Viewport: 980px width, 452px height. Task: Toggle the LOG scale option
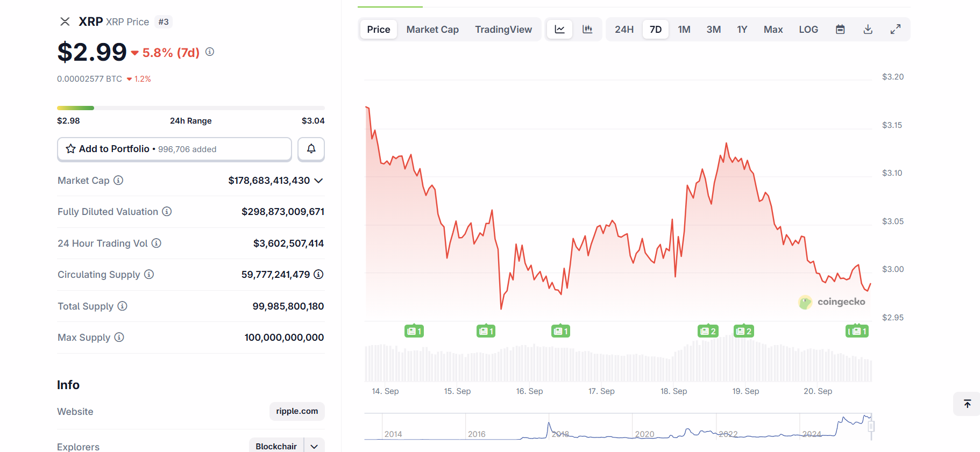pos(808,30)
